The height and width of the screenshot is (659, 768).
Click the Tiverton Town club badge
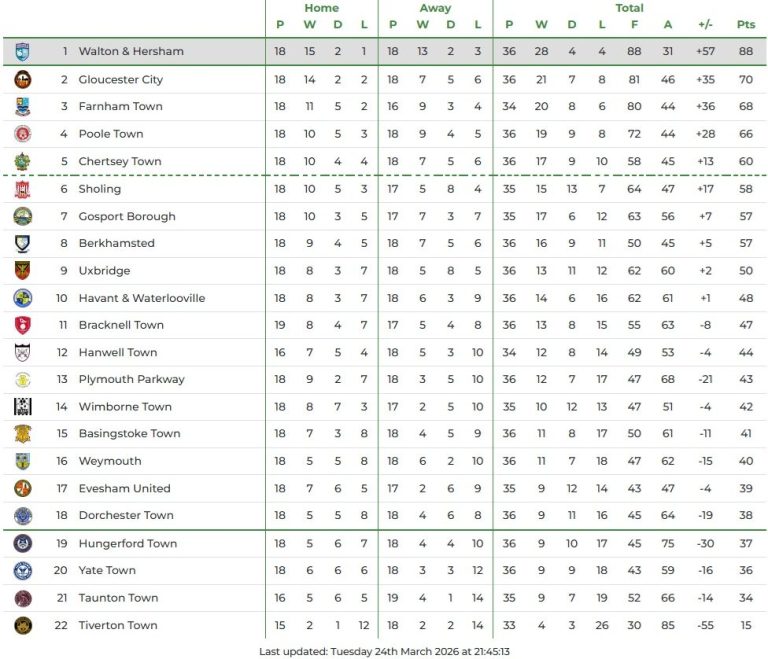click(22, 625)
